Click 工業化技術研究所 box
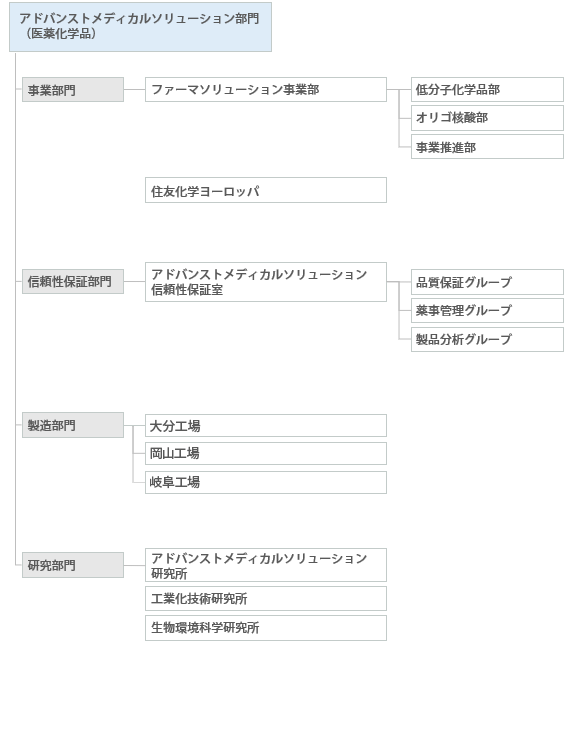 [266, 599]
